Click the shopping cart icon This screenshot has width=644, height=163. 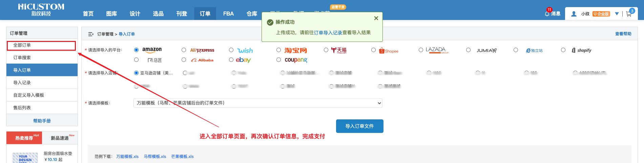629,14
